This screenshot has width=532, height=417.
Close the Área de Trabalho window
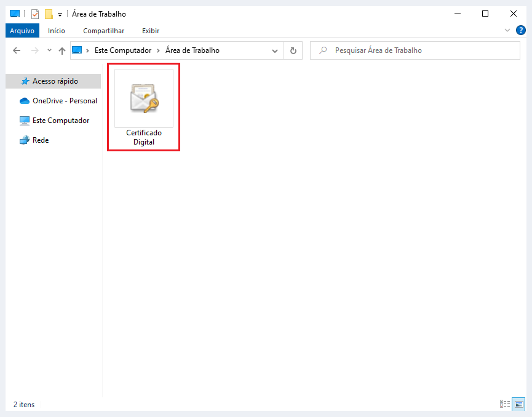click(x=514, y=14)
